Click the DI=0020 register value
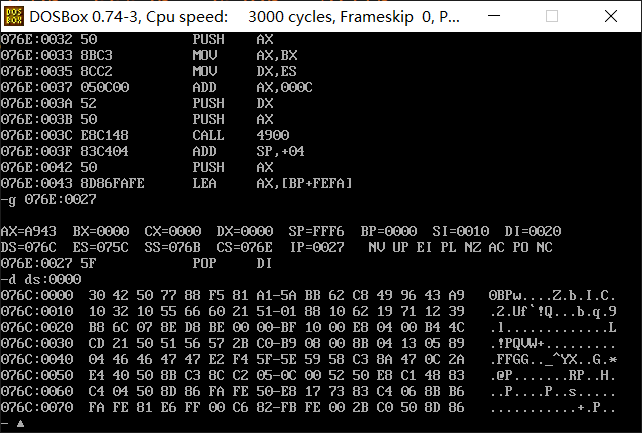642x433 pixels. tap(533, 232)
